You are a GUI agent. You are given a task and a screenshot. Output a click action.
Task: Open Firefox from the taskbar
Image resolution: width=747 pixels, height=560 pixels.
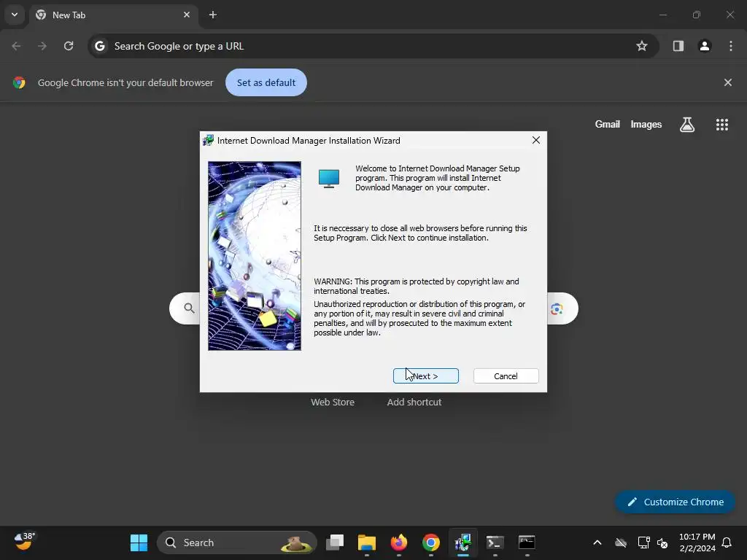pos(399,542)
